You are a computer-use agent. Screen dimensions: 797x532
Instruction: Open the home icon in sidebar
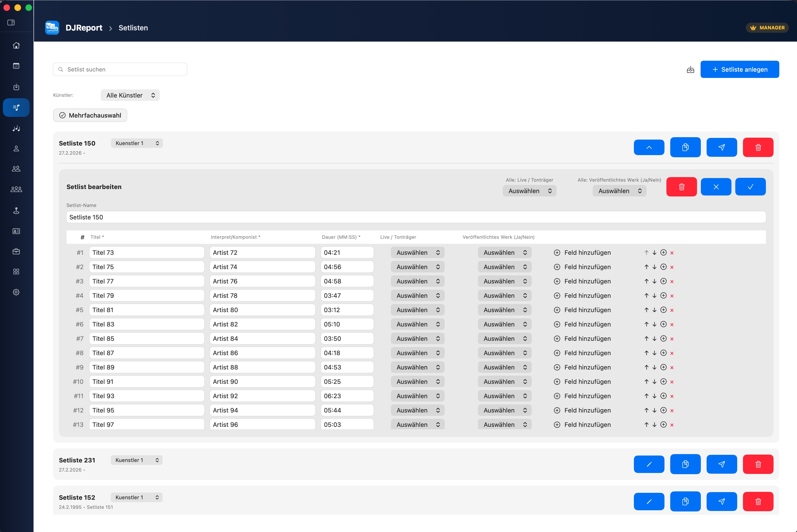(16, 45)
